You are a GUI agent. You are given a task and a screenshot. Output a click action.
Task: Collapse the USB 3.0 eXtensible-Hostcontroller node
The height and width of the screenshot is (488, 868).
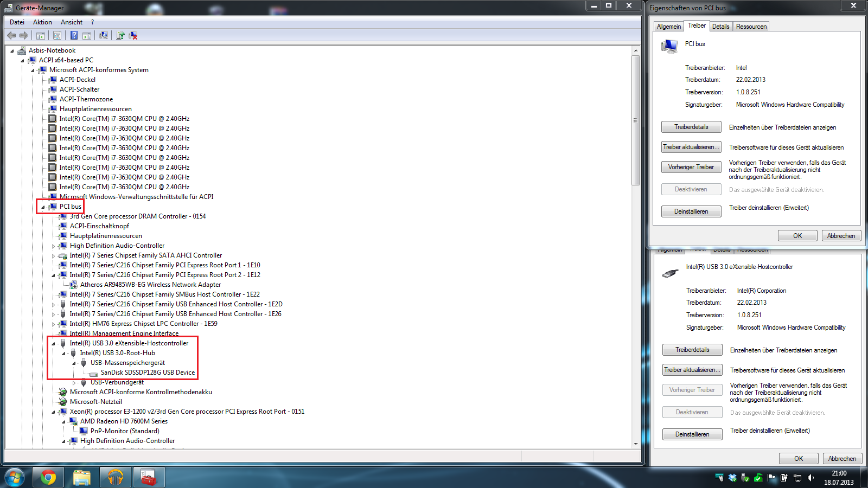pos(53,344)
